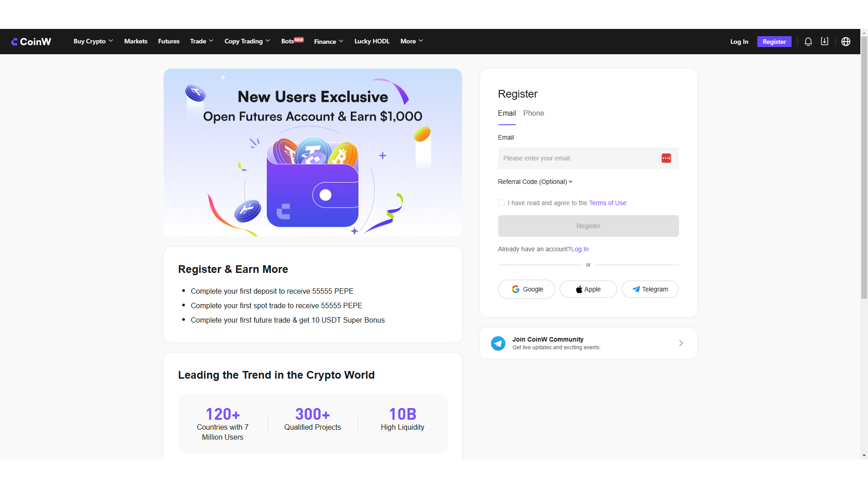Click the '120+' statistic
The height and width of the screenshot is (488, 868).
pyautogui.click(x=223, y=414)
